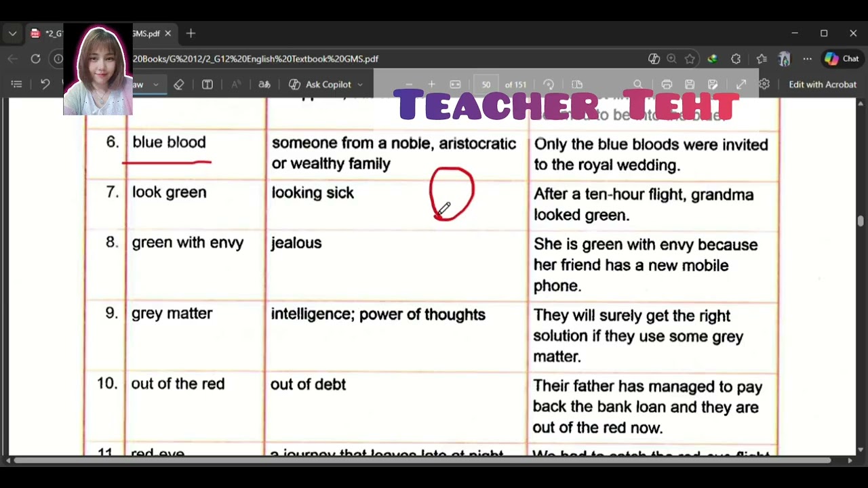Open Find in PDF search
The width and height of the screenshot is (868, 488).
coord(638,84)
